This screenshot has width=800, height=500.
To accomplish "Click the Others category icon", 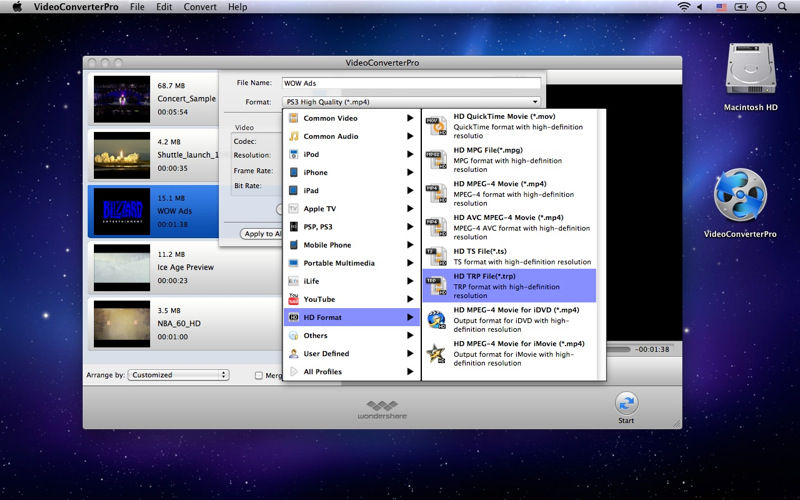I will click(293, 335).
